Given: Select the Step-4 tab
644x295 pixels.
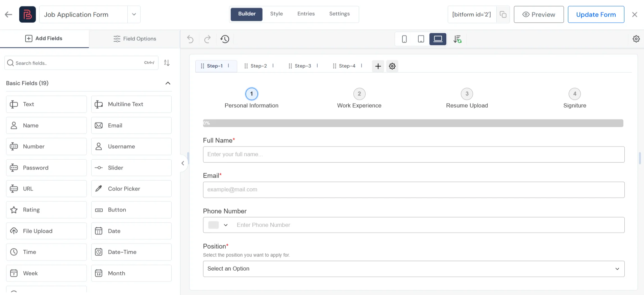Looking at the screenshot, I should pyautogui.click(x=347, y=66).
